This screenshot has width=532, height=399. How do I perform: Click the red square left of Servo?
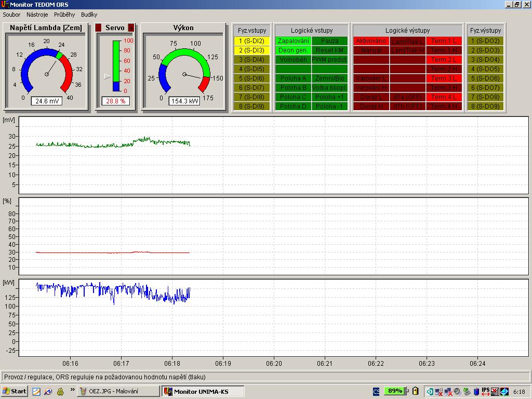point(99,28)
